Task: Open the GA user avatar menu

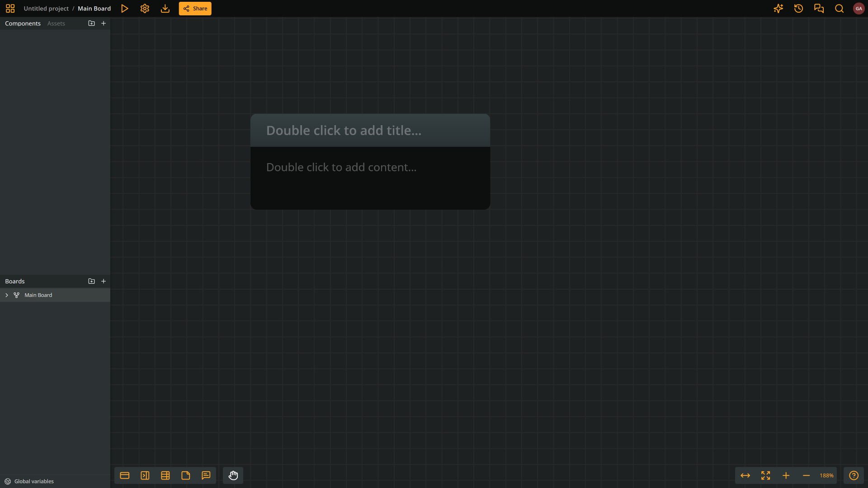Action: point(859,9)
